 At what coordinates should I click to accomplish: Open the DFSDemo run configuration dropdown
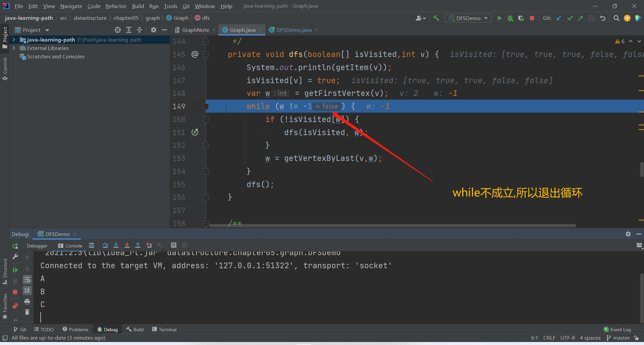click(x=468, y=18)
